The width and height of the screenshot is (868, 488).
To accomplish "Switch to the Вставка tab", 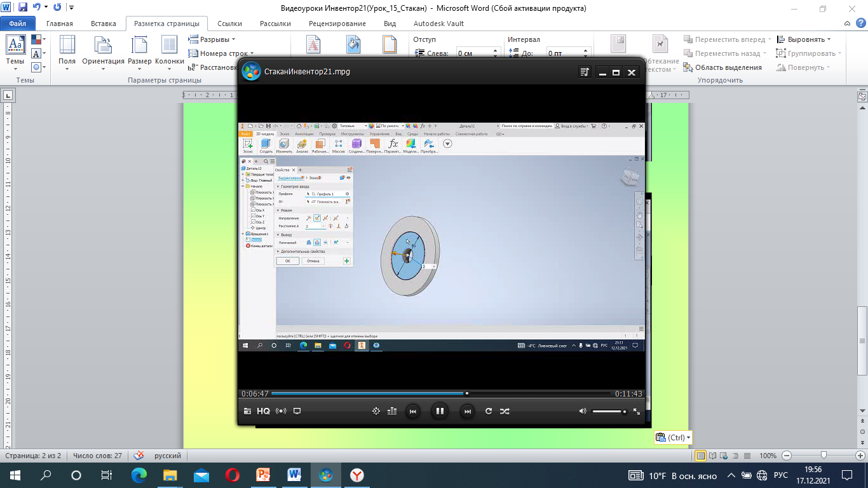I will [x=104, y=24].
